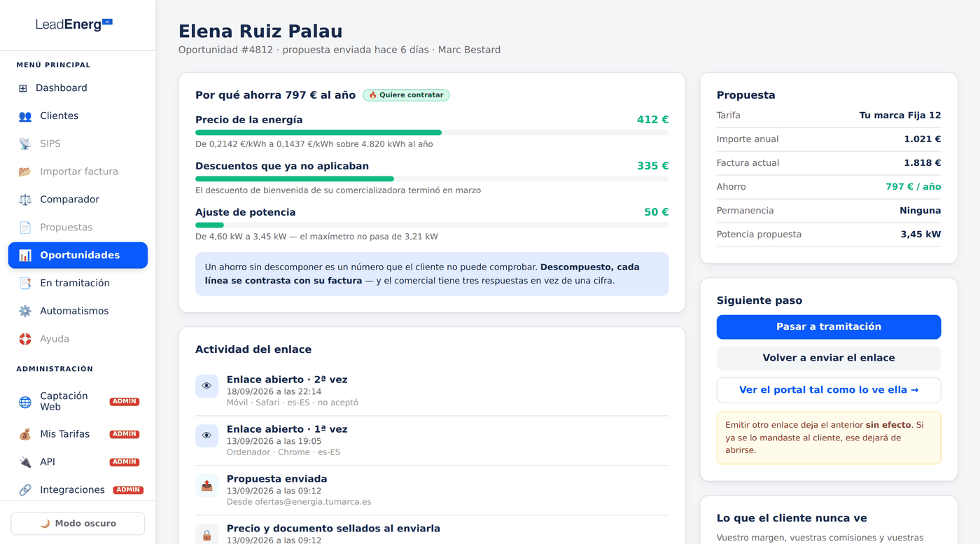The width and height of the screenshot is (980, 544).
Task: Click the Integraciones link icon
Action: 25,490
